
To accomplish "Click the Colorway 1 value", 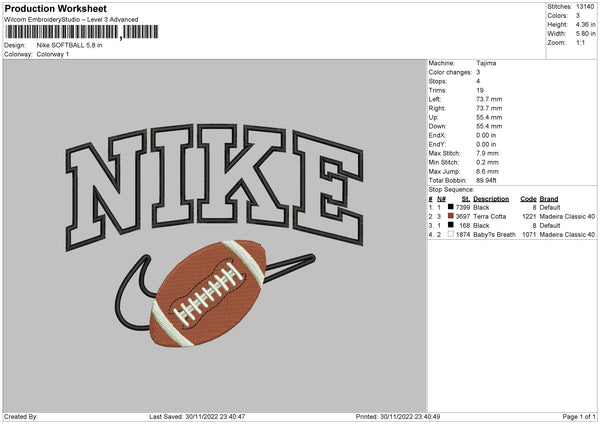I will [53, 54].
